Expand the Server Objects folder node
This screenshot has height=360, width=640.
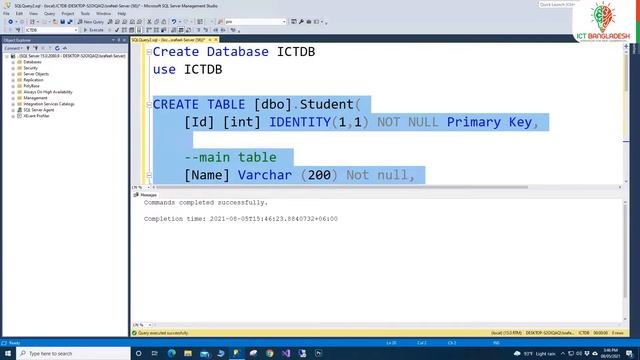click(13, 74)
